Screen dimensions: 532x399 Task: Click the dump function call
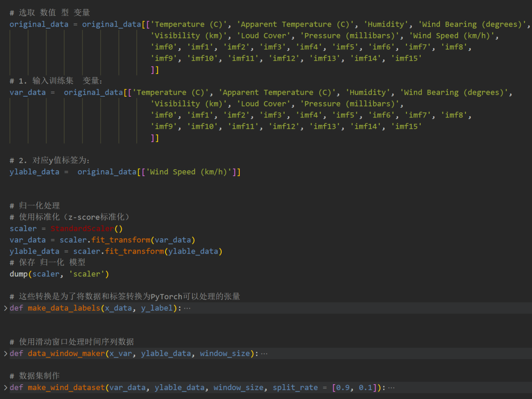[x=19, y=274]
